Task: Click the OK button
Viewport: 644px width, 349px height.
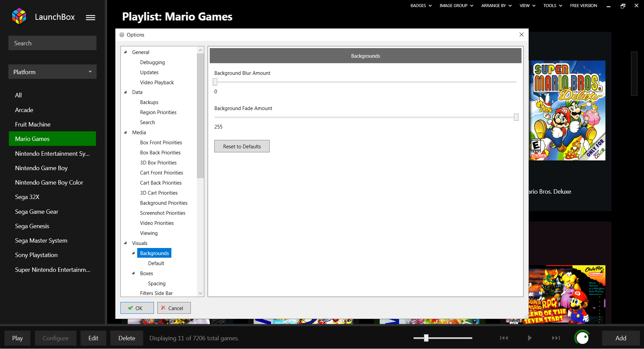Action: click(x=137, y=308)
